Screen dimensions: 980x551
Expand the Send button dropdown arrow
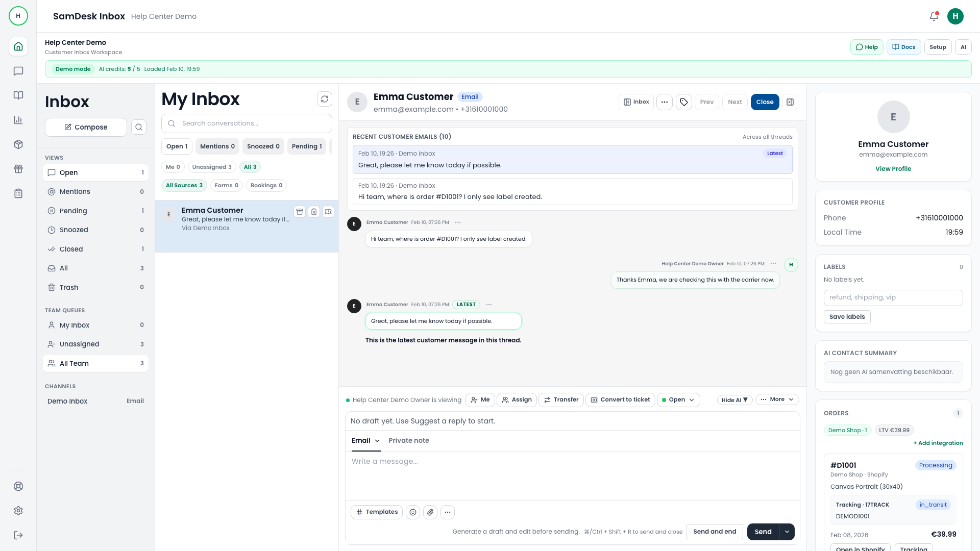[x=787, y=531]
